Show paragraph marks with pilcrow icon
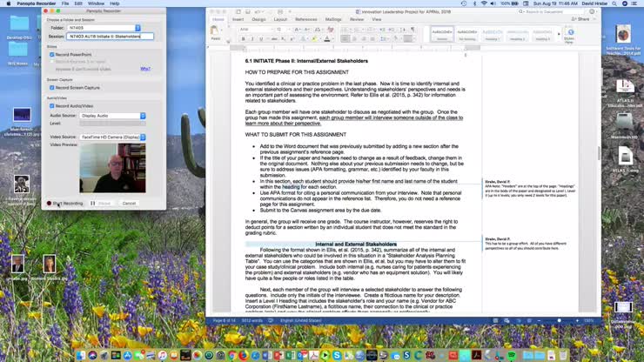The width and height of the screenshot is (644, 362). [413, 30]
